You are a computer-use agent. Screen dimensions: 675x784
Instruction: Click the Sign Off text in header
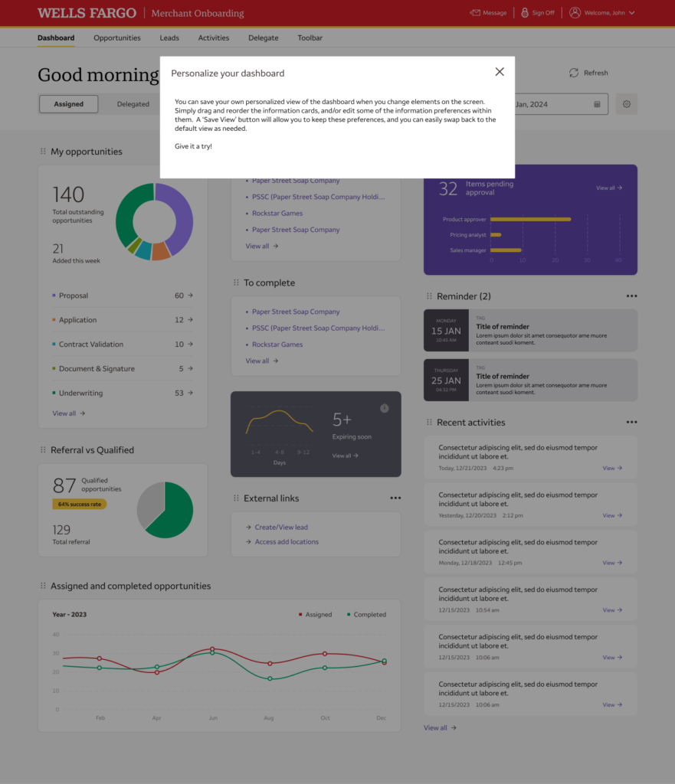click(543, 13)
